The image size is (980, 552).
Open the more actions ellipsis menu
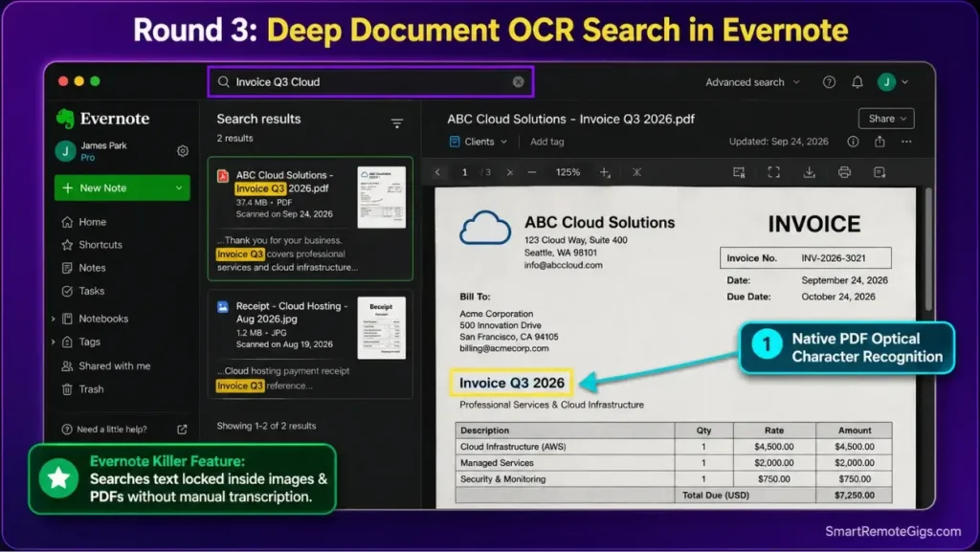point(906,142)
